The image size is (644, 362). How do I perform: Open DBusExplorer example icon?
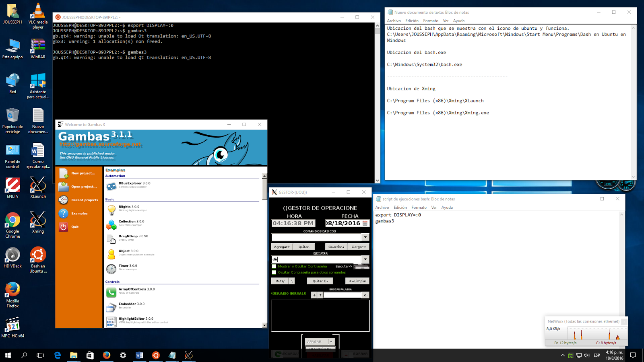111,187
